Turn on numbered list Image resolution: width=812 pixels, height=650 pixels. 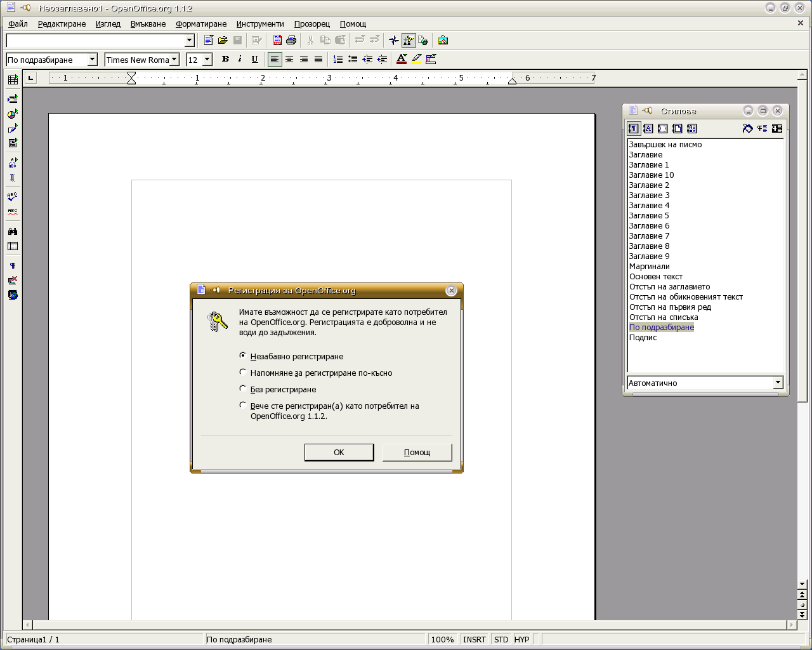[x=338, y=59]
